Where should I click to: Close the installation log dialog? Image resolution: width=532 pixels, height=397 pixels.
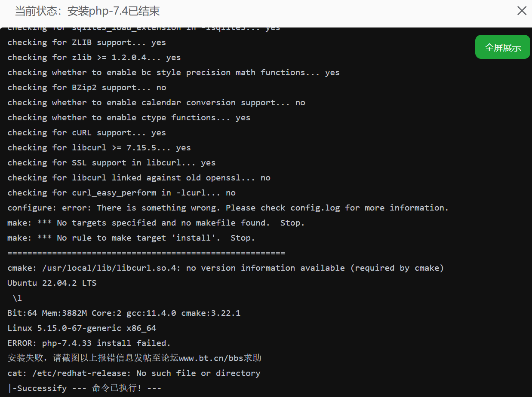coord(522,11)
